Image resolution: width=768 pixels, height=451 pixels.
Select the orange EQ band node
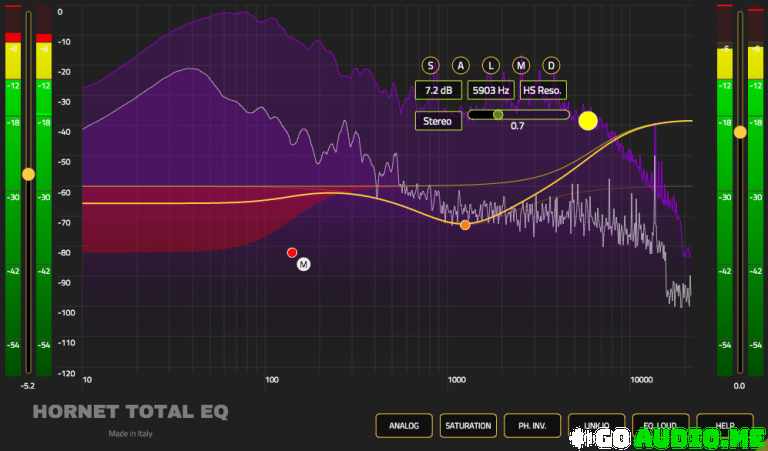465,225
